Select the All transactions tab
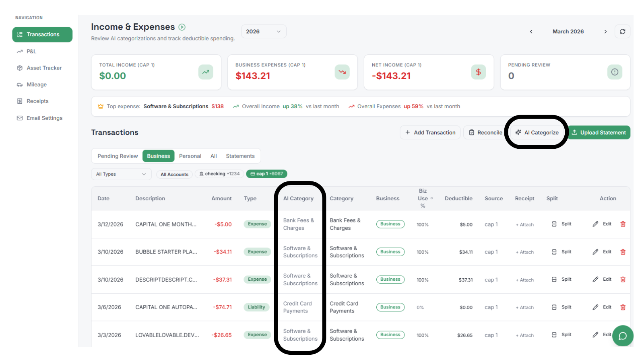Image resolution: width=644 pixels, height=362 pixels. click(213, 156)
